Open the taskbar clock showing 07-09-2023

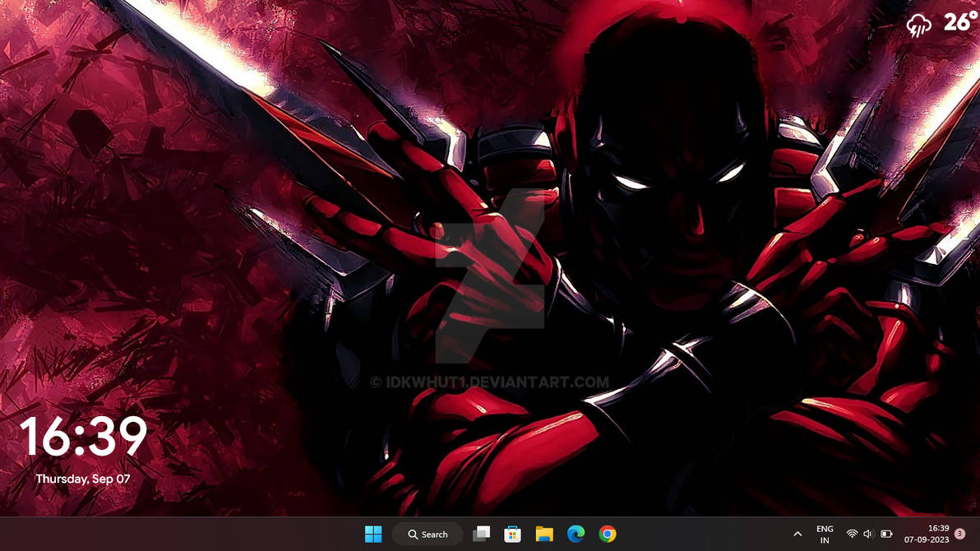tap(927, 534)
